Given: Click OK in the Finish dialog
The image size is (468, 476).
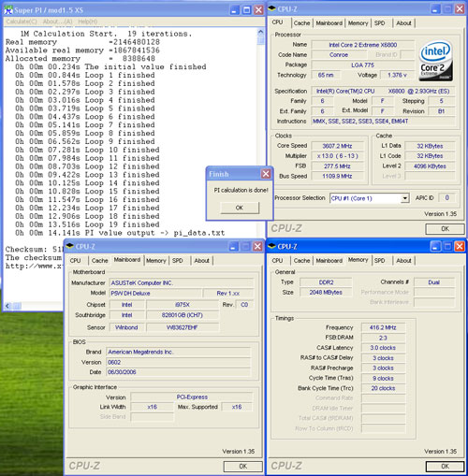Looking at the screenshot, I should [240, 208].
